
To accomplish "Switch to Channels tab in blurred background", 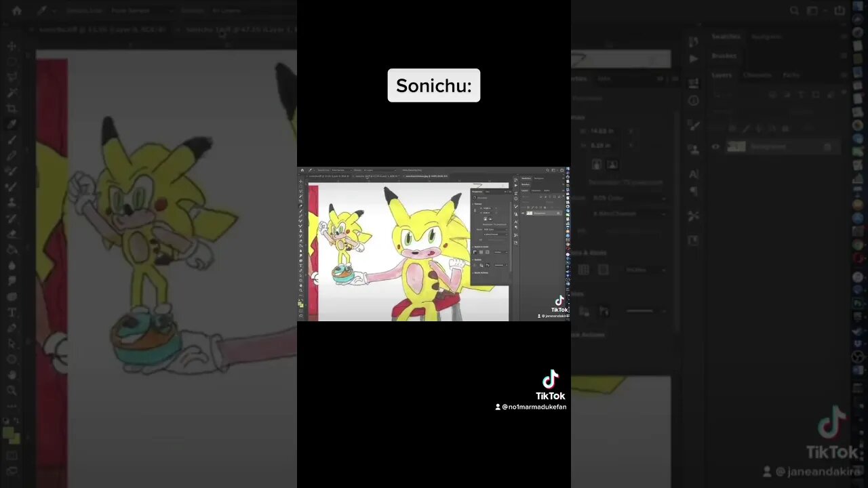I will coord(757,75).
